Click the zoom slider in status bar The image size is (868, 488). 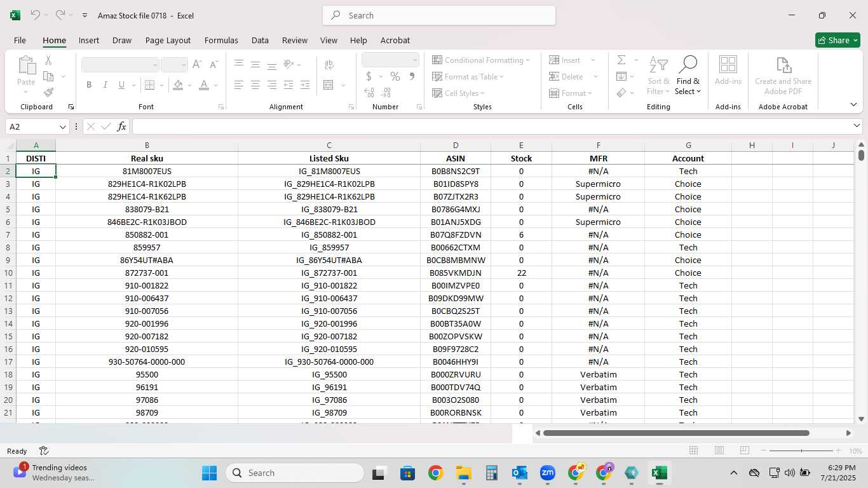pyautogui.click(x=802, y=451)
